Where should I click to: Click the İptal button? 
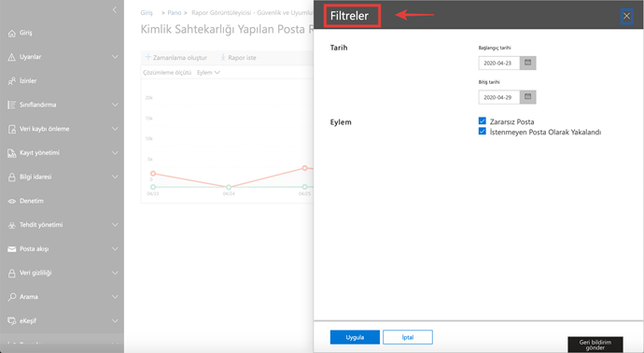point(408,337)
